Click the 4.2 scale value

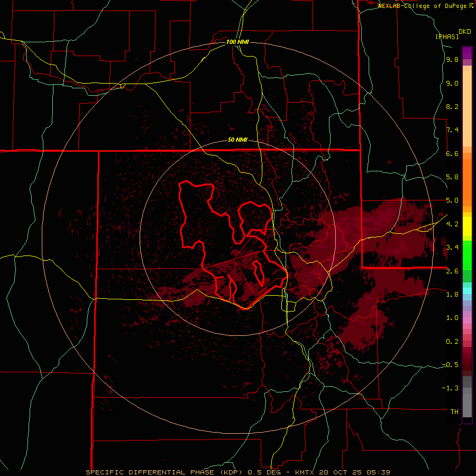coord(452,224)
